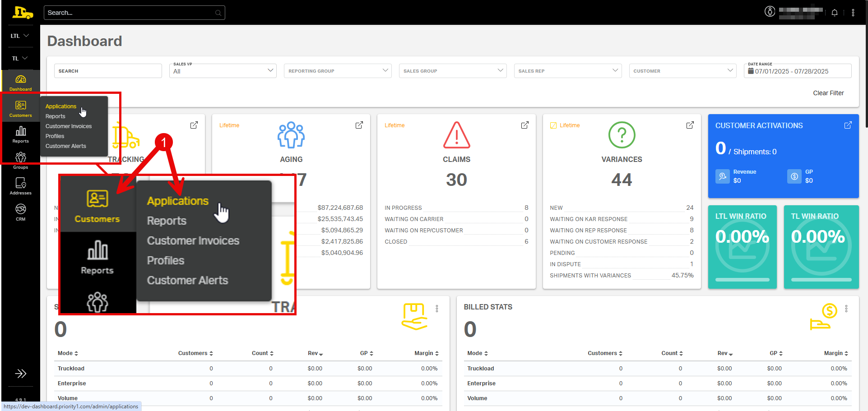Open the Addresses sidebar icon

[x=21, y=186]
